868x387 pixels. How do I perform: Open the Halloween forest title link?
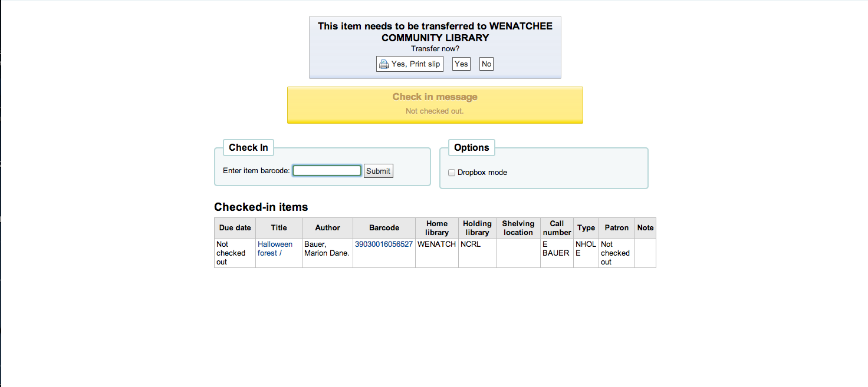click(x=275, y=249)
